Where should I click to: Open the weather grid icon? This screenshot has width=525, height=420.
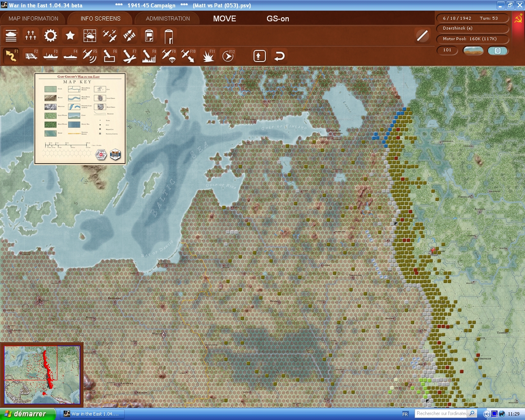coord(90,36)
